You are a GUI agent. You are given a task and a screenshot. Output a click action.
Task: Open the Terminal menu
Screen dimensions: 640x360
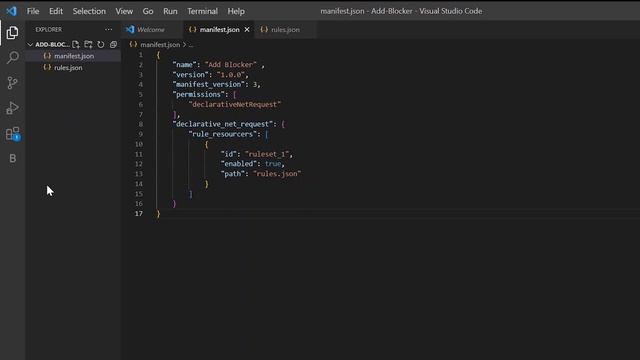(x=202, y=11)
